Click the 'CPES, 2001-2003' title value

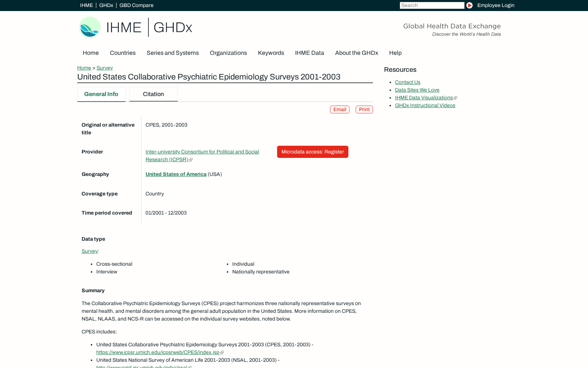[x=166, y=125]
